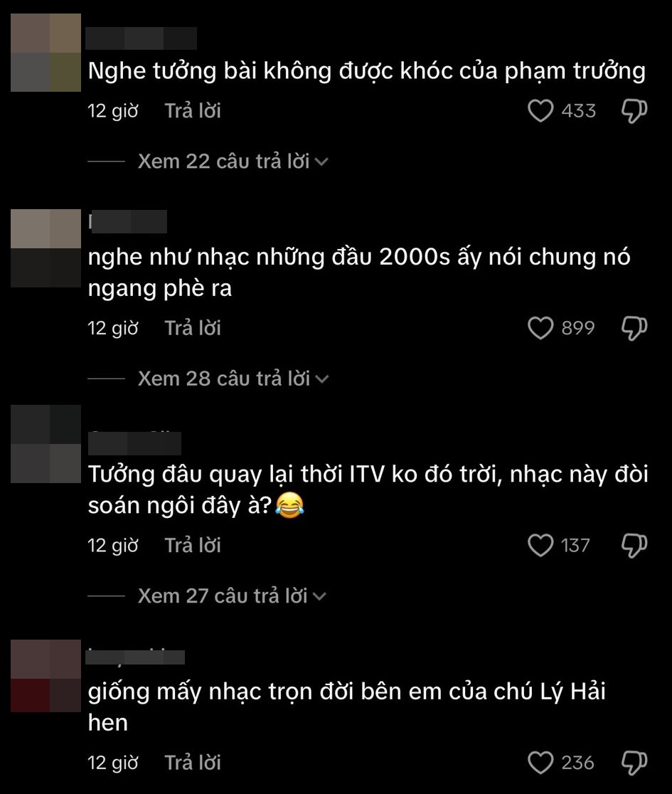Dislike the comment with 137 likes

click(x=634, y=546)
